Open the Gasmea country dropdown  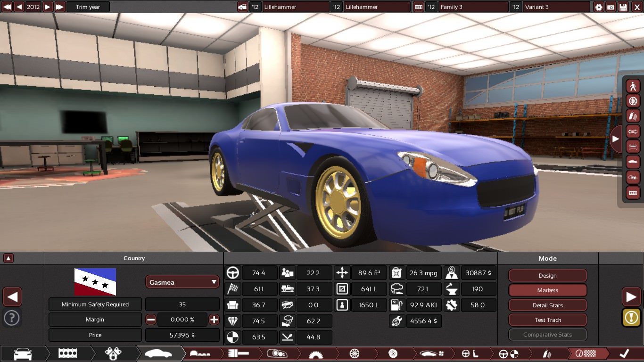[x=182, y=282]
